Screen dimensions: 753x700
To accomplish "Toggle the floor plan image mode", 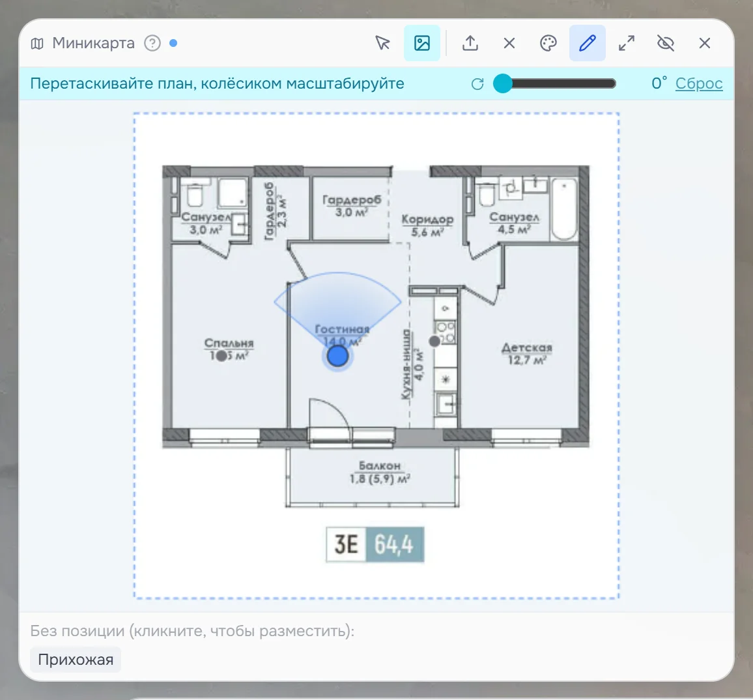I will (421, 43).
